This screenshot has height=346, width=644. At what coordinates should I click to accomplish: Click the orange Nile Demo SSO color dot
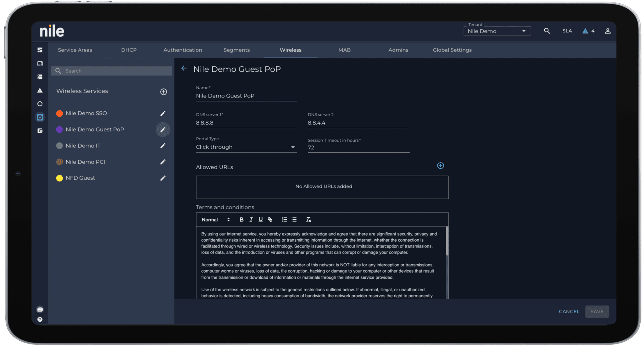(x=59, y=114)
